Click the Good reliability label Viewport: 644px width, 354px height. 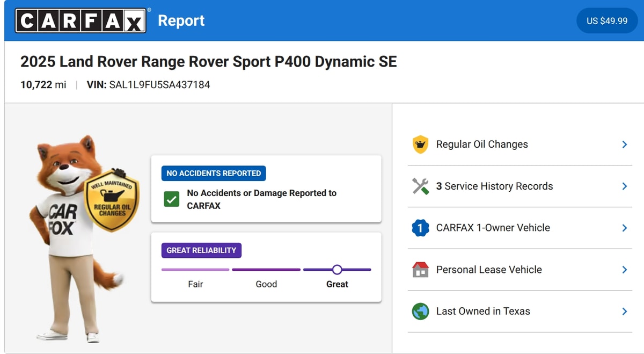266,284
